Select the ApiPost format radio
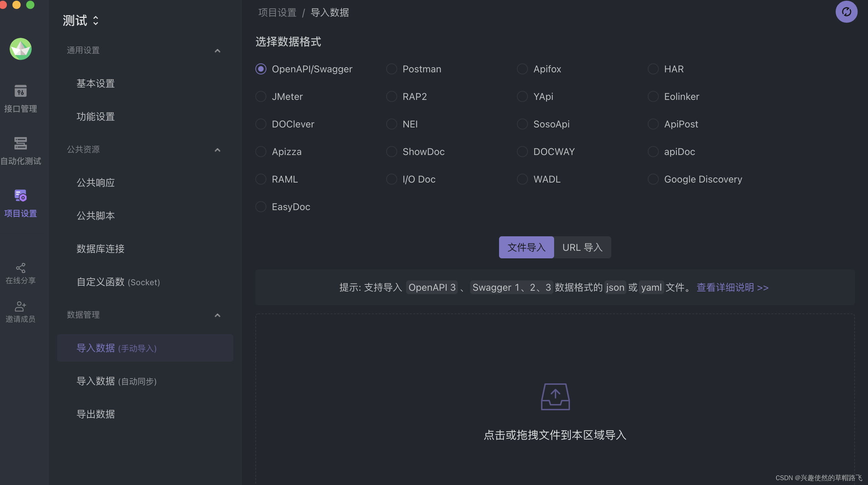Screen dimensions: 868x485 [x=653, y=124]
